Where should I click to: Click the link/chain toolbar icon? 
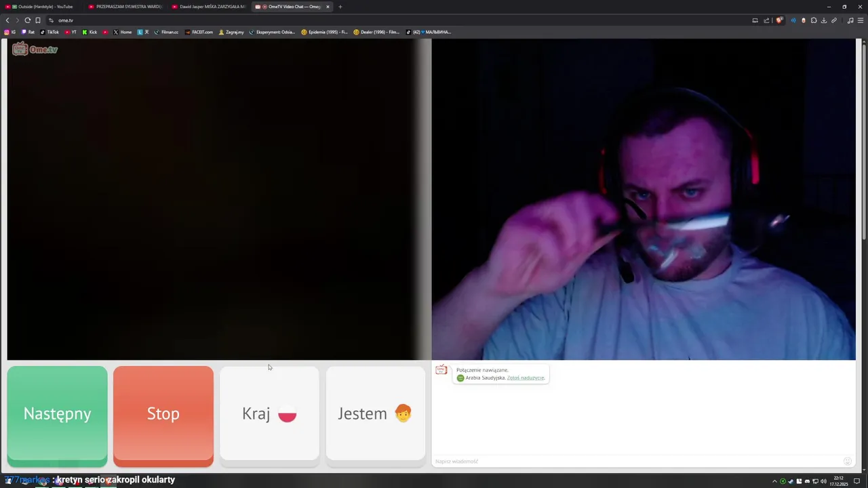(834, 20)
